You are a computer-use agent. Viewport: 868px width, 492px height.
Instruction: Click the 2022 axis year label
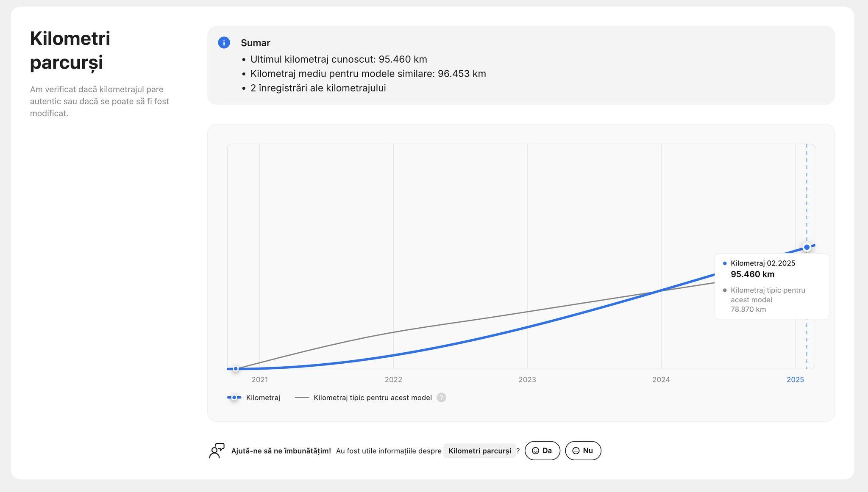(x=393, y=380)
